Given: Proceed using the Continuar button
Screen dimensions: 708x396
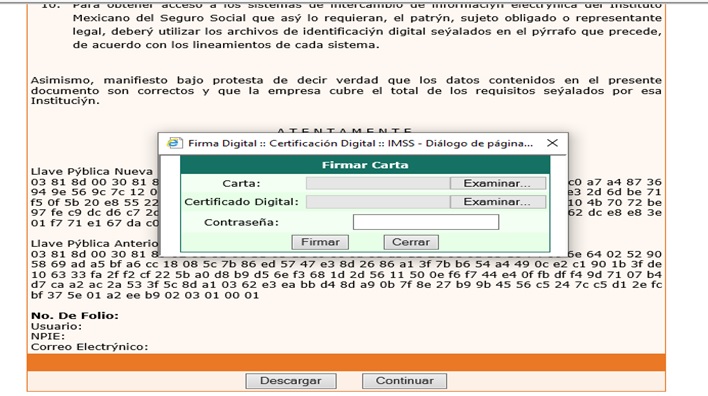Looking at the screenshot, I should 405,381.
